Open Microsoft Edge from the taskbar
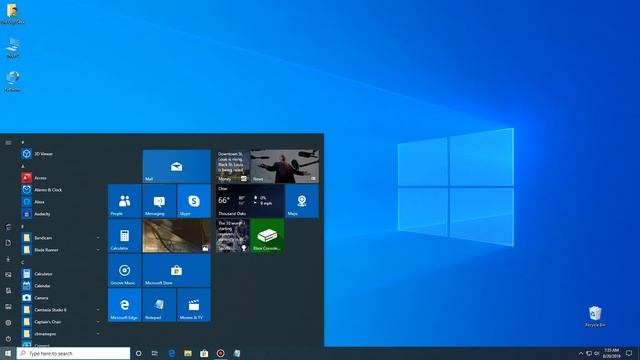Image resolution: width=640 pixels, height=360 pixels. pyautogui.click(x=172, y=353)
